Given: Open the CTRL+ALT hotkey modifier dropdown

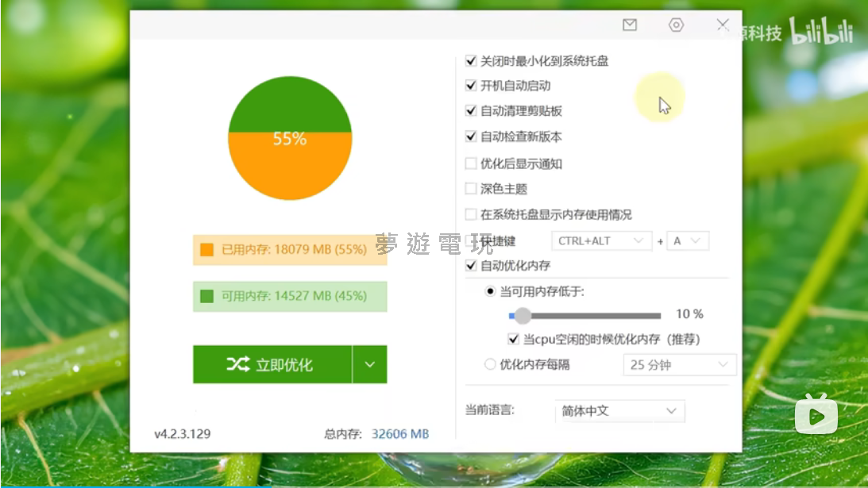Looking at the screenshot, I should pos(600,240).
